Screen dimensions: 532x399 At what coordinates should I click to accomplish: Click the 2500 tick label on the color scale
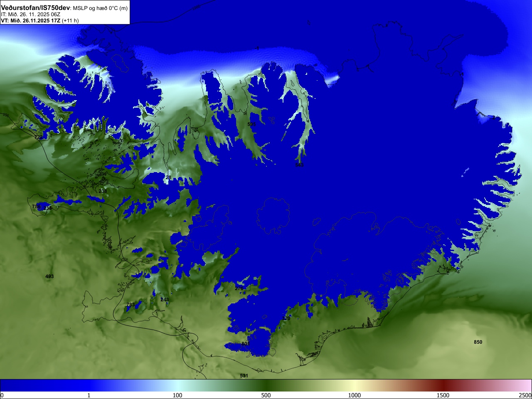click(x=525, y=395)
